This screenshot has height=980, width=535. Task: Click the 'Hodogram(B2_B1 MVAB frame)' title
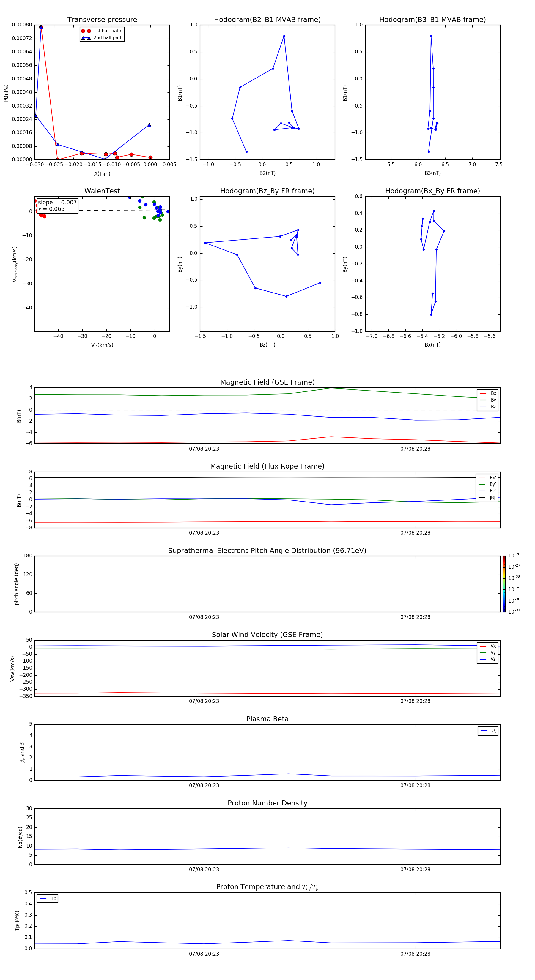coord(267,19)
